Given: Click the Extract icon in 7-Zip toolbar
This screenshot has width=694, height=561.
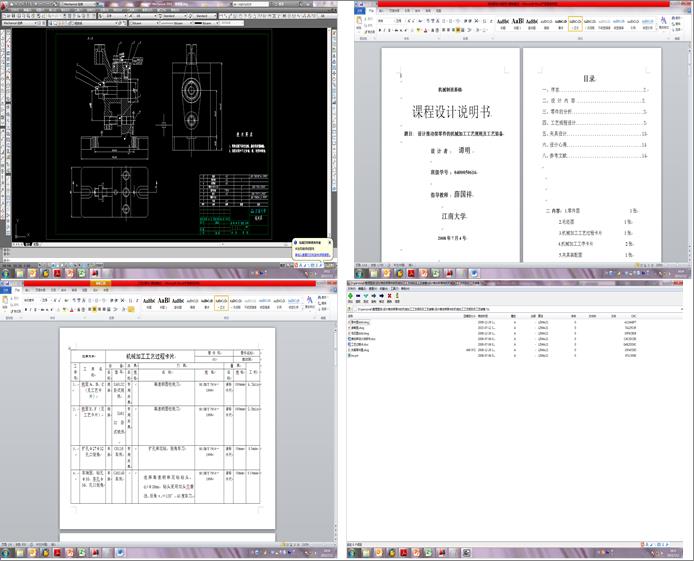Looking at the screenshot, I should 358,296.
